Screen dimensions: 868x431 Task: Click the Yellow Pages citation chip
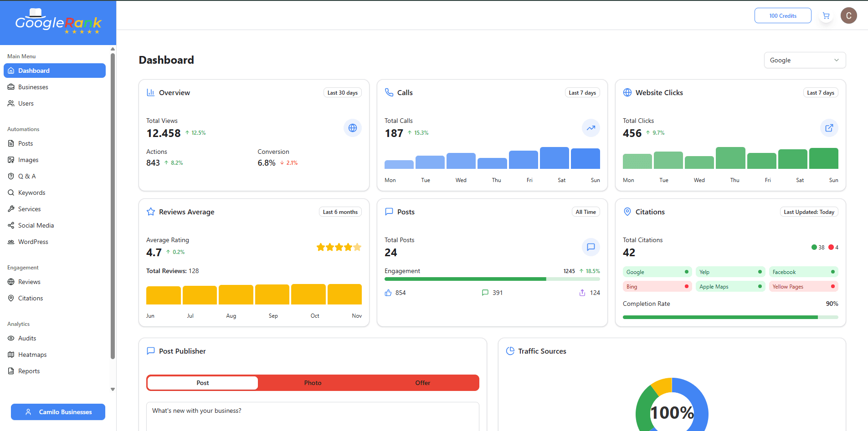[804, 286]
